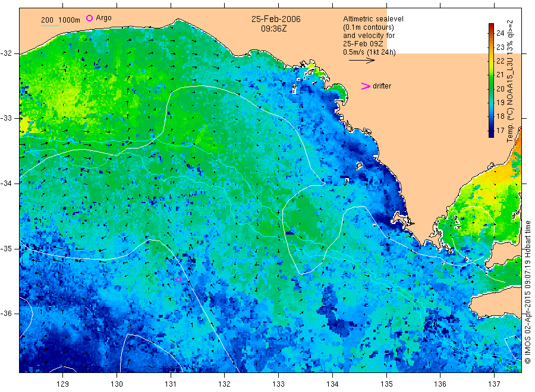The image size is (535, 392).
Task: Click the '25-Feb-2006' date label
Action: click(276, 20)
